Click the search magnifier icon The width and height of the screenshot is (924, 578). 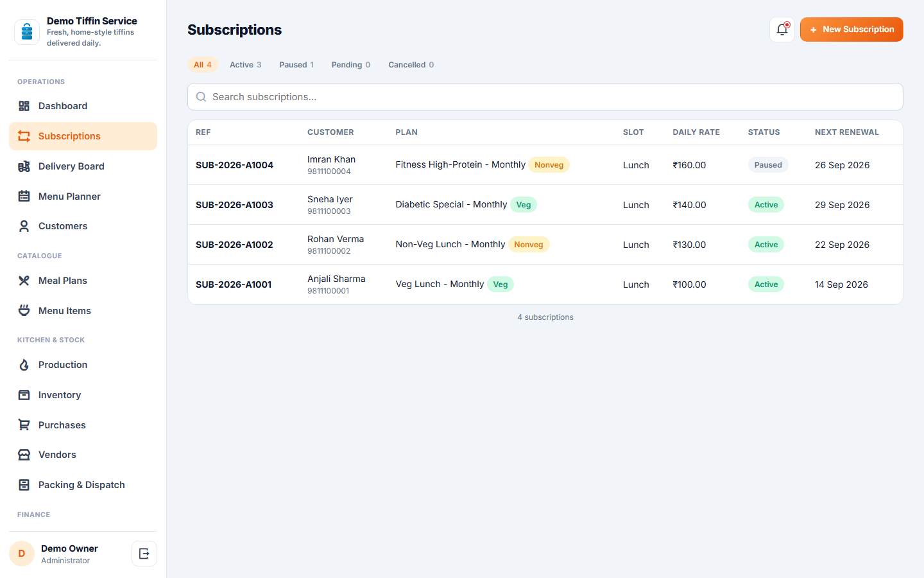point(201,97)
